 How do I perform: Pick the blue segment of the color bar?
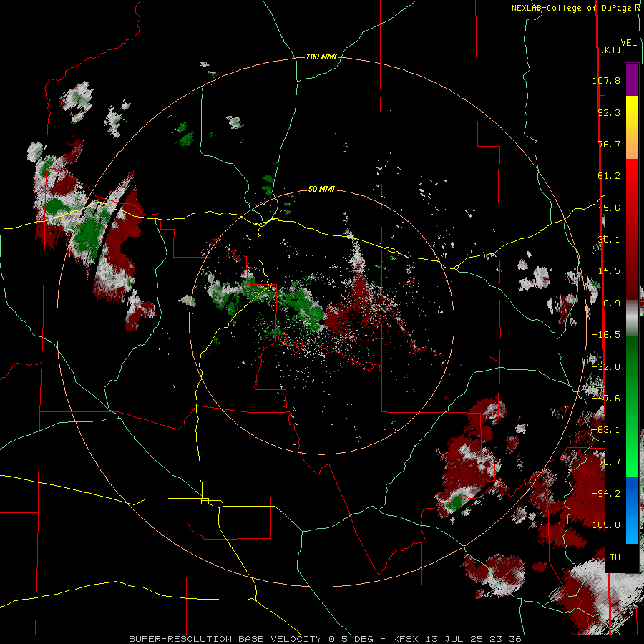tap(632, 510)
